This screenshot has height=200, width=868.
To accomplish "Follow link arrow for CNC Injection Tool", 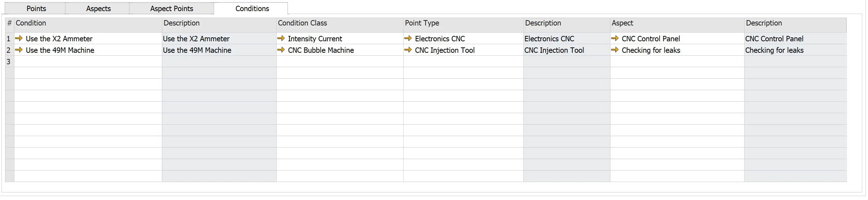I will (408, 50).
